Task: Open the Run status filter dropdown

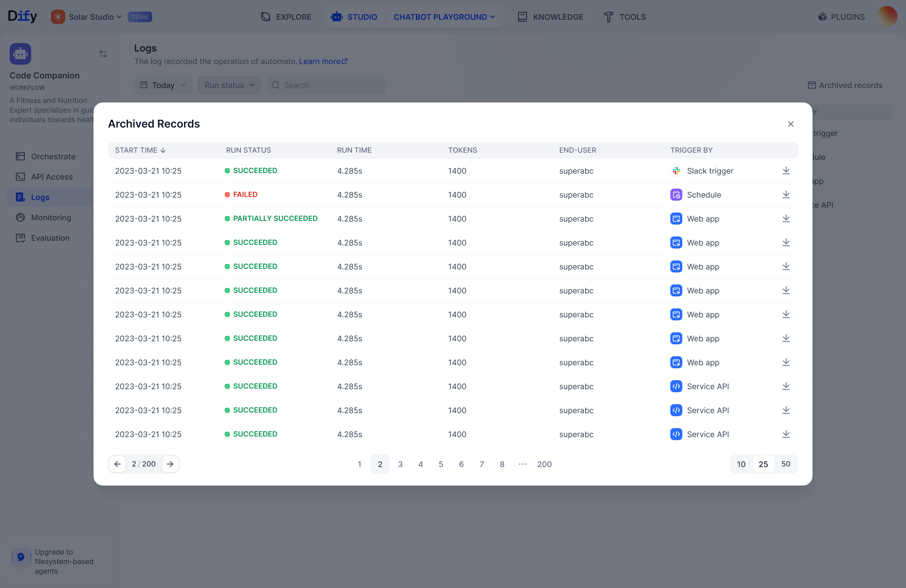Action: click(x=229, y=85)
